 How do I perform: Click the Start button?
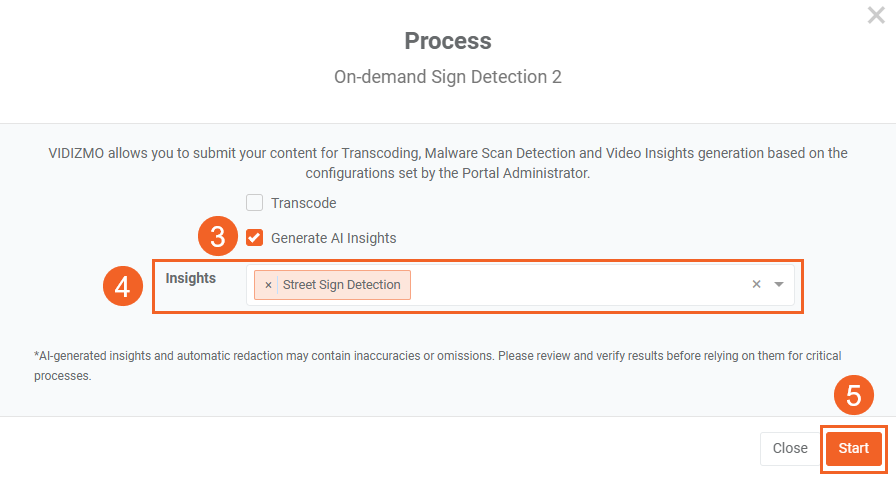pyautogui.click(x=853, y=448)
